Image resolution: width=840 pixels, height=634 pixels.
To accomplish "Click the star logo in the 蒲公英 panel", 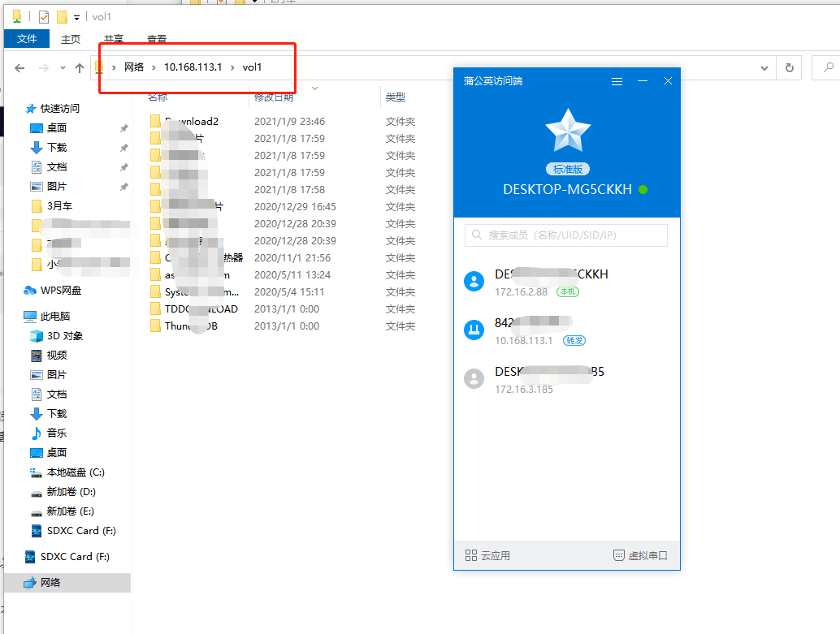I will click(568, 130).
